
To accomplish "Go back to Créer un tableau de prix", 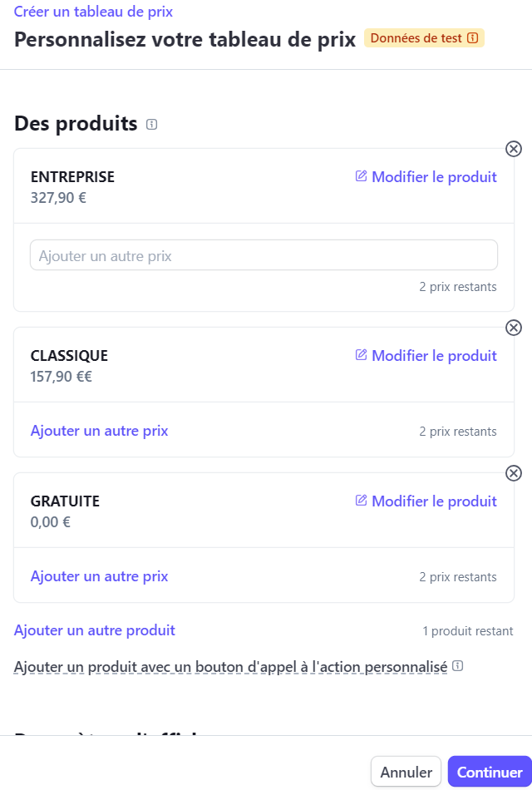I will pos(93,12).
